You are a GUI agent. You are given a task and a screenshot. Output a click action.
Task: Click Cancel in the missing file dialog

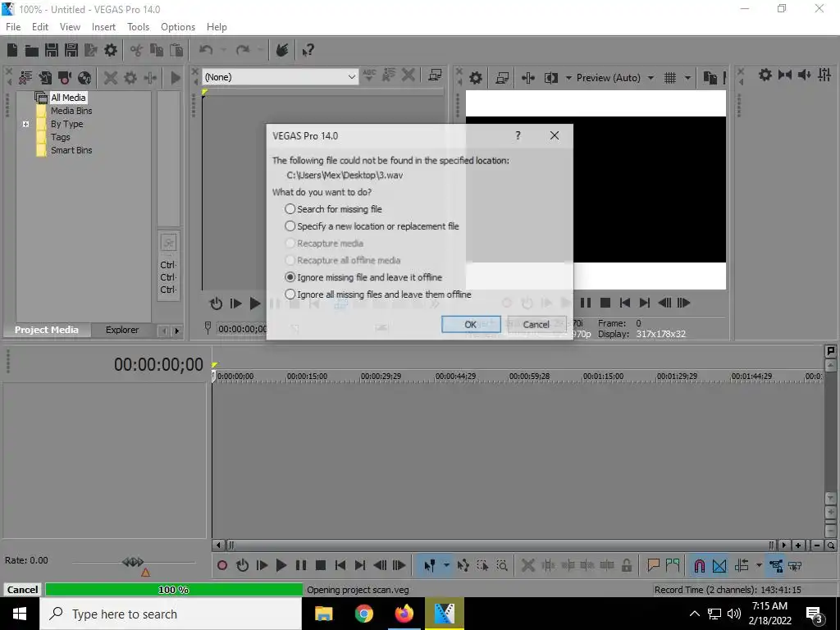[x=536, y=324]
